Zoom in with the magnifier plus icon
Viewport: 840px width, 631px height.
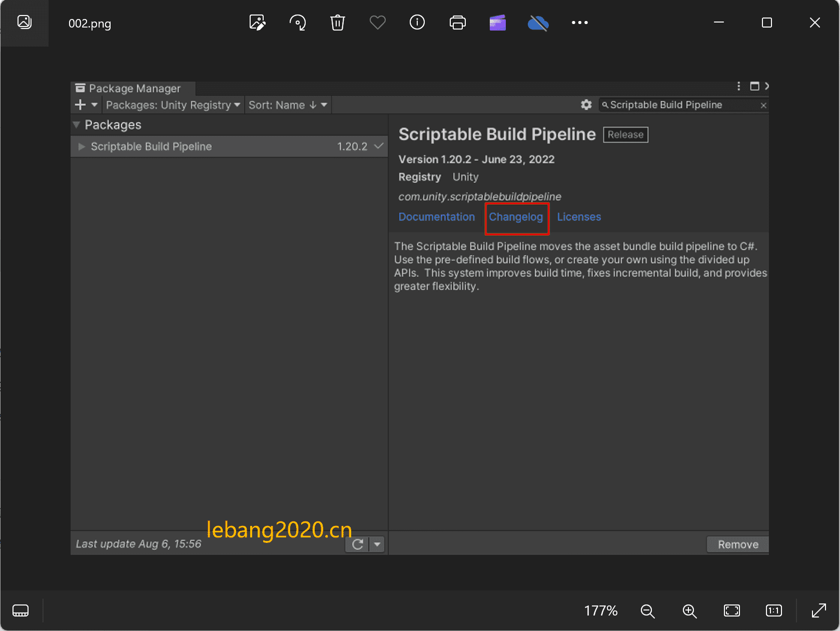689,610
